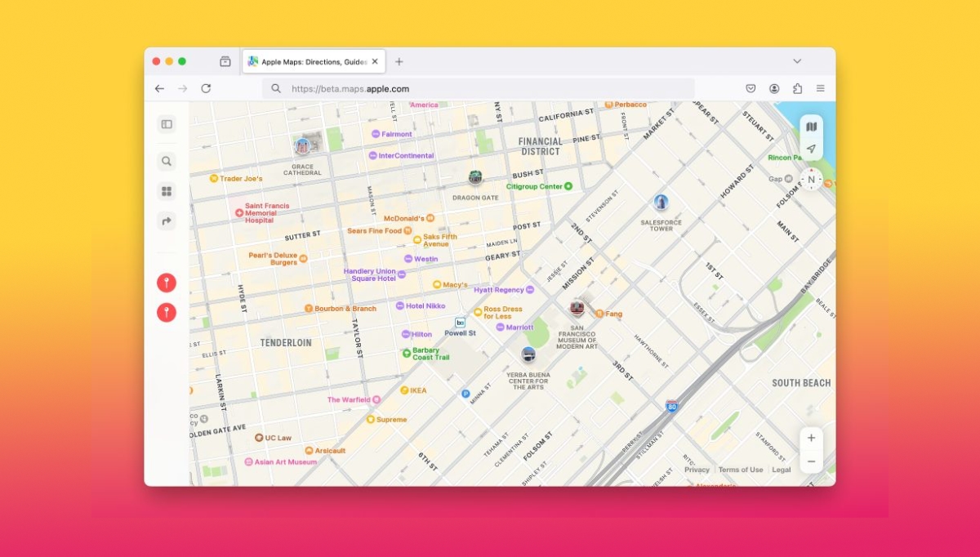Open the browser extensions puzzle icon
The width and height of the screenshot is (980, 557).
798,89
